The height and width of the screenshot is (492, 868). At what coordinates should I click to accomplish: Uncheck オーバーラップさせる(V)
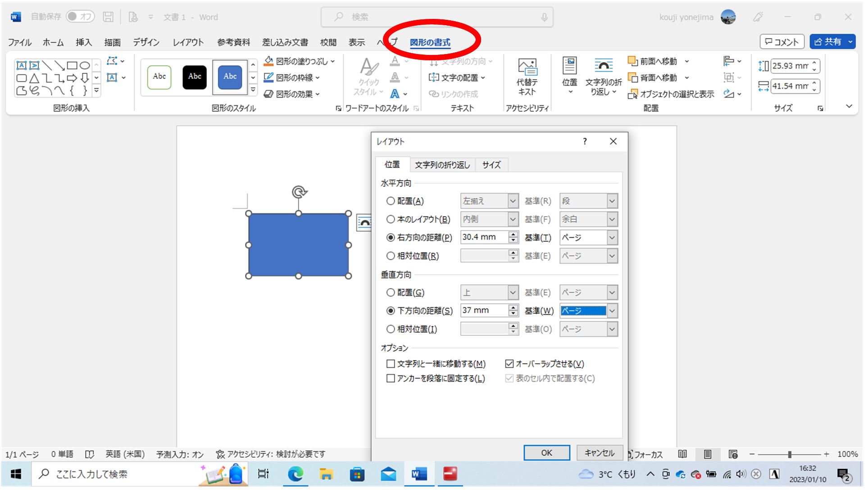509,364
